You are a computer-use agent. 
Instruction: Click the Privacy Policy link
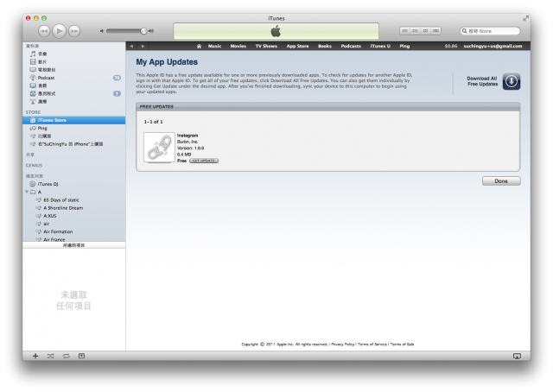(343, 345)
